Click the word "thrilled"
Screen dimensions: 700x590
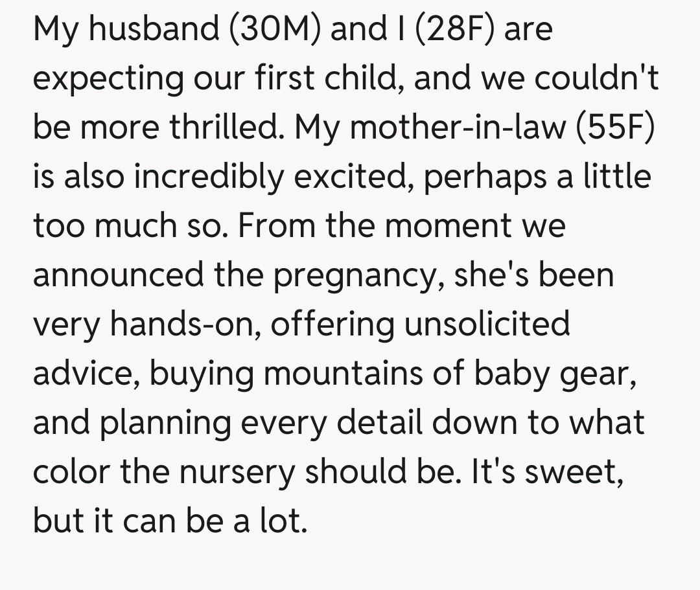point(226,127)
